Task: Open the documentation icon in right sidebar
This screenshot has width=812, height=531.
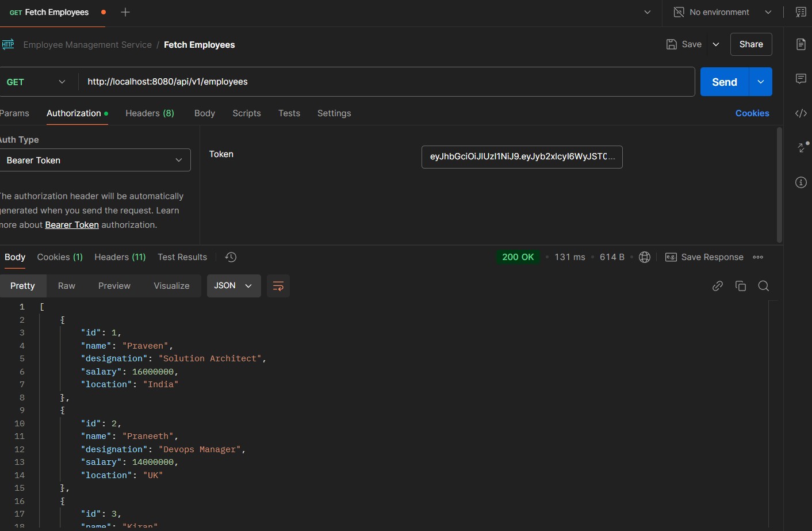Action: [800, 44]
